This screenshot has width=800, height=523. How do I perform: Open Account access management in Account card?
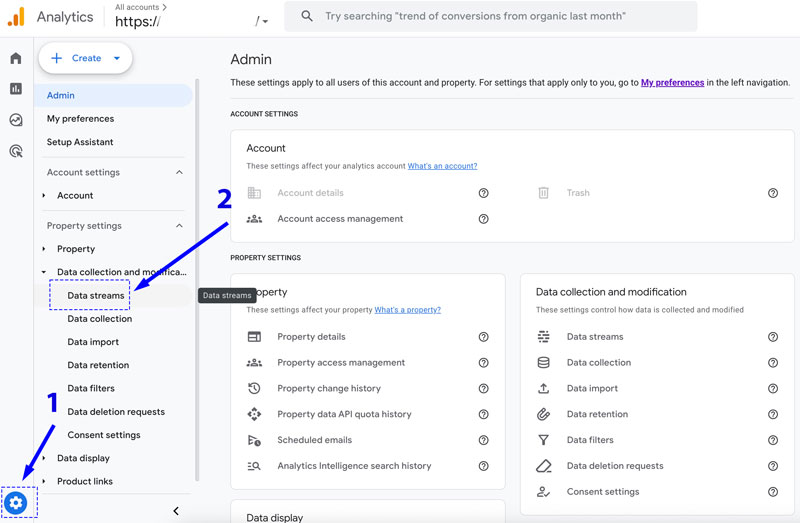[x=340, y=219]
